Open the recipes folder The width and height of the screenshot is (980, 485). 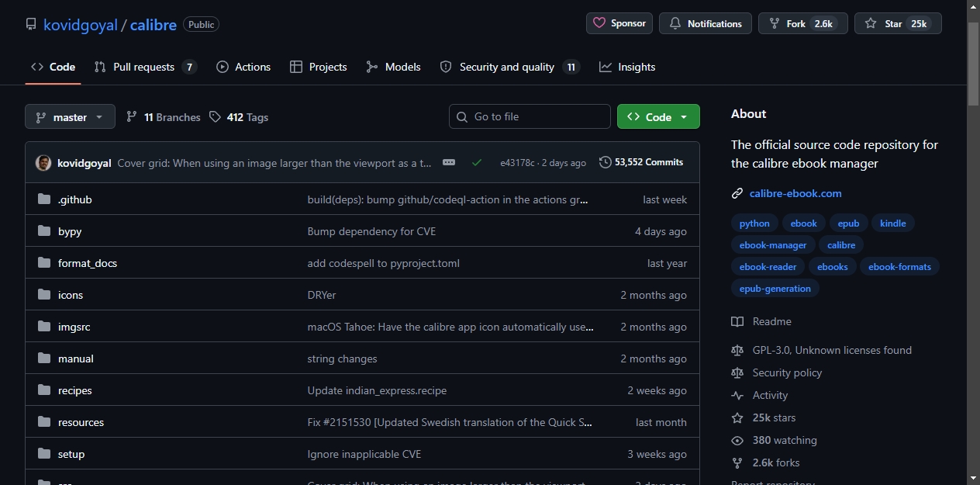tap(75, 390)
